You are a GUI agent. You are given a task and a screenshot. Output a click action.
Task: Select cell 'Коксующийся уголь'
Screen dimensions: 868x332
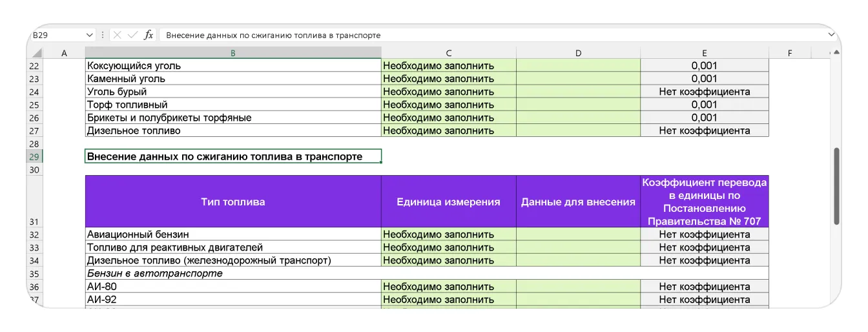tap(233, 66)
